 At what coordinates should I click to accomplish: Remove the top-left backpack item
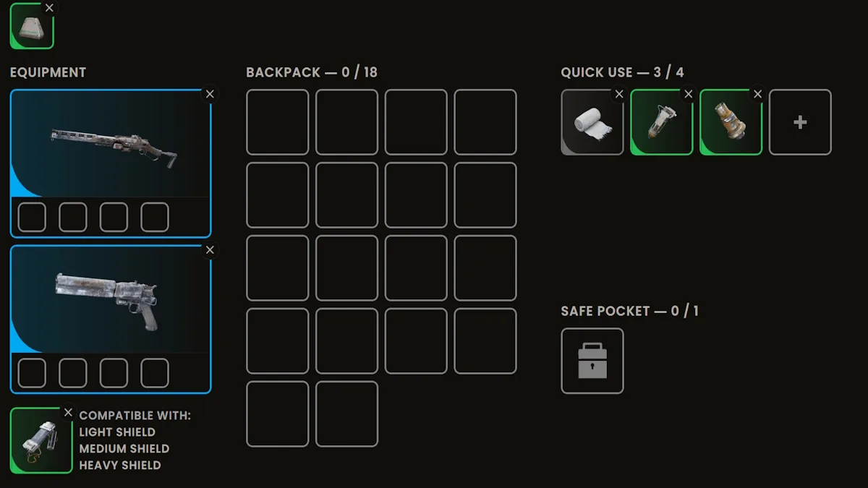[49, 7]
